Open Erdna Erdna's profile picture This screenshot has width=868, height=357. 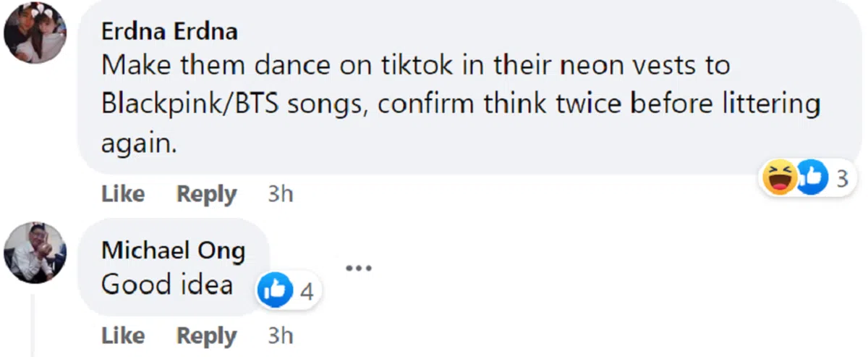tap(35, 33)
